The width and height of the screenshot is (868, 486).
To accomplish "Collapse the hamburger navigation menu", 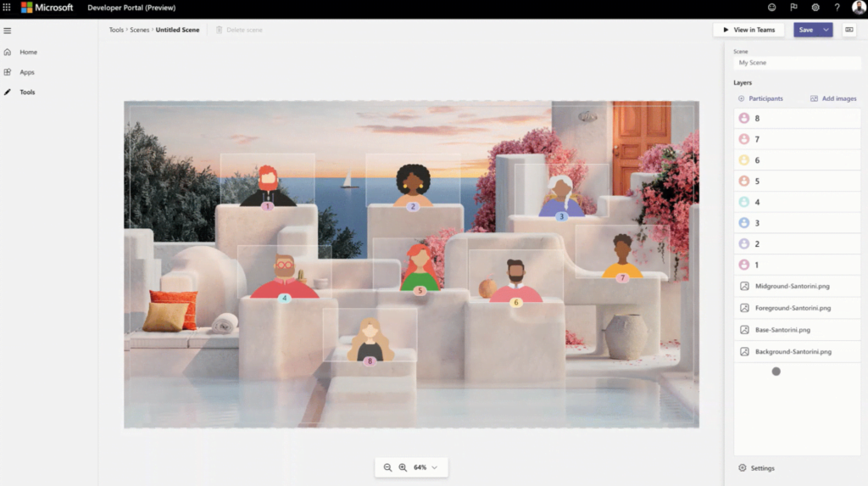I will point(8,31).
